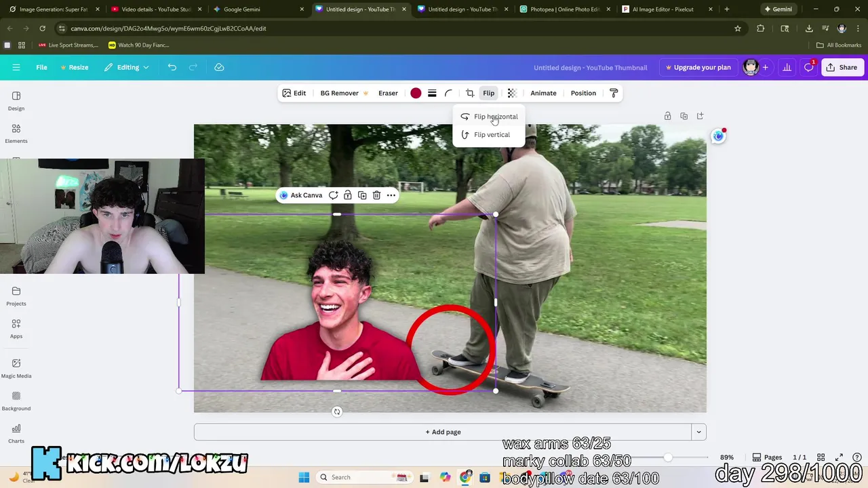Click Ask Canva on floating toolbar
This screenshot has width=868, height=488.
tap(300, 195)
